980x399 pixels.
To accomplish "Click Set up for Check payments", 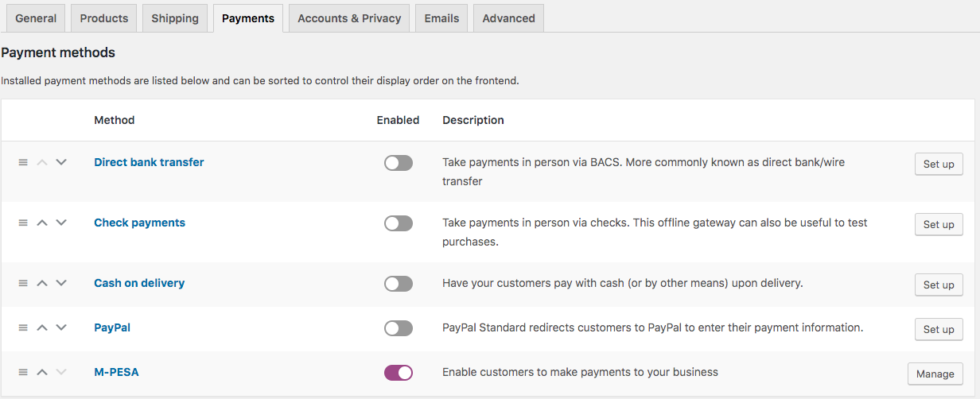I will [x=939, y=224].
